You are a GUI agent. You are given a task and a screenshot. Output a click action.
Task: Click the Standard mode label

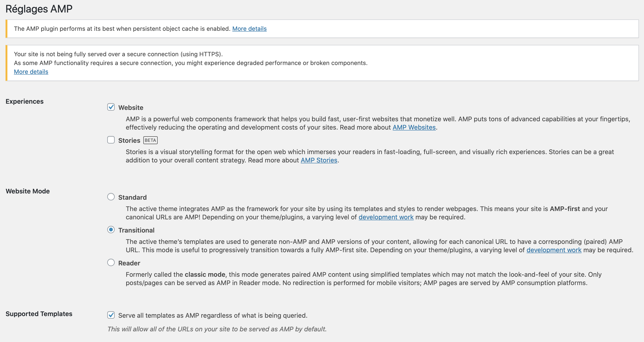click(x=132, y=197)
